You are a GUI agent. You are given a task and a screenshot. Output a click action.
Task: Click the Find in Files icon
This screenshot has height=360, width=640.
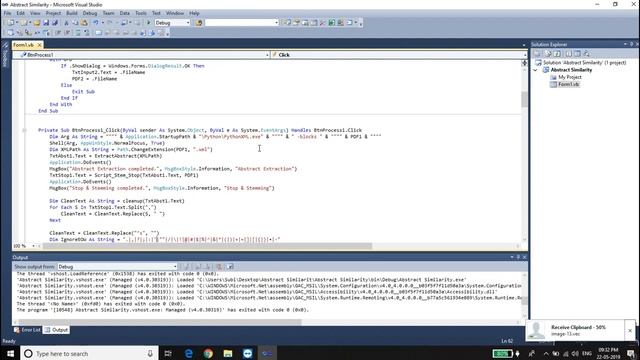click(199, 23)
